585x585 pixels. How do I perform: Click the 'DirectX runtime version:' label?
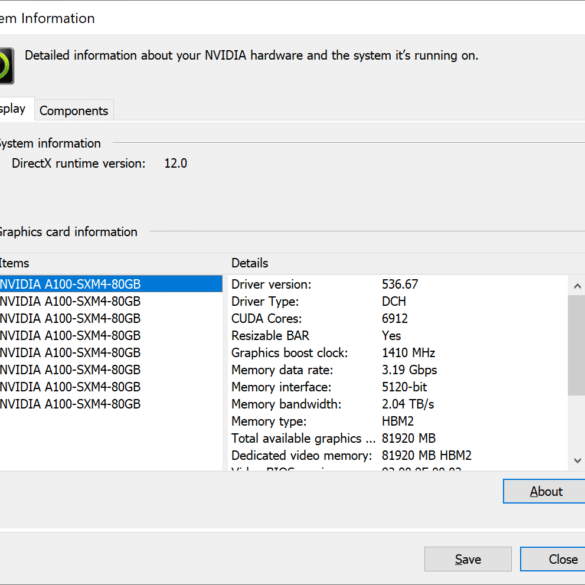[x=78, y=163]
